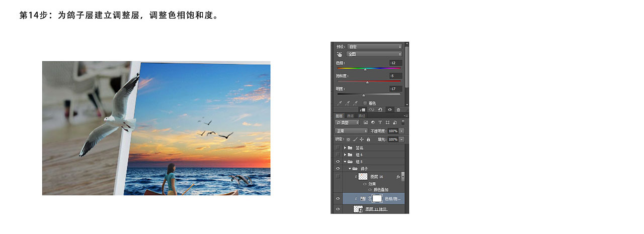Adjust the 明度 lightness slider
This screenshot has height=234, width=644.
[364, 95]
